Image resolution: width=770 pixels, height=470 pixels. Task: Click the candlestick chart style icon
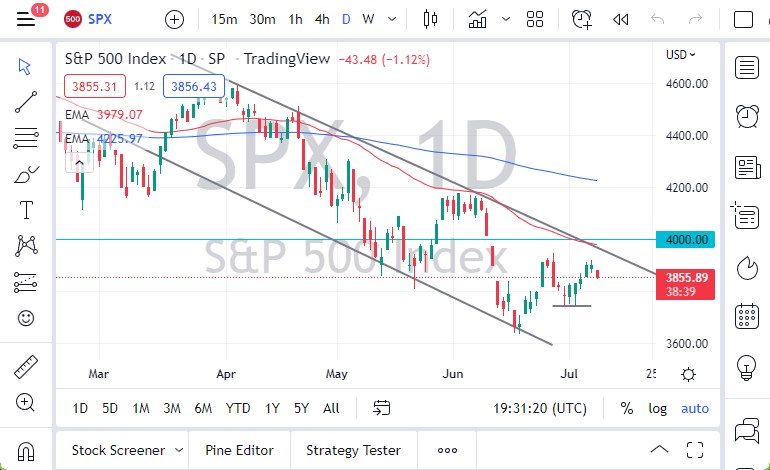click(431, 19)
